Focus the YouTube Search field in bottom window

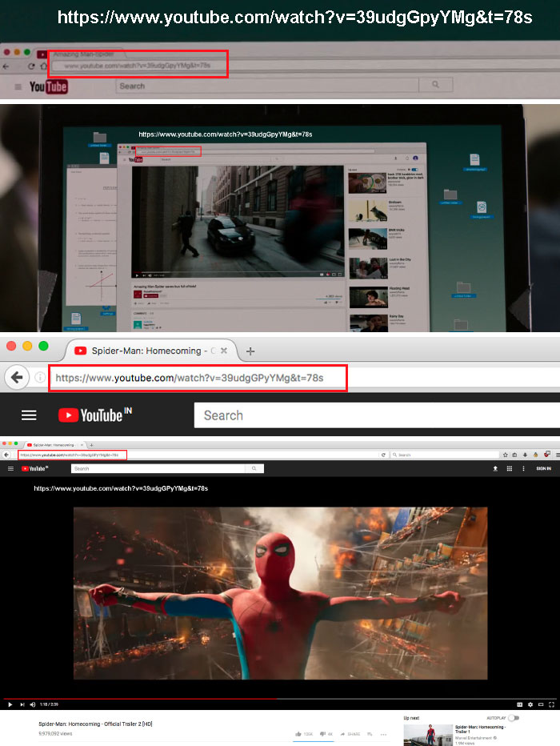click(x=158, y=468)
